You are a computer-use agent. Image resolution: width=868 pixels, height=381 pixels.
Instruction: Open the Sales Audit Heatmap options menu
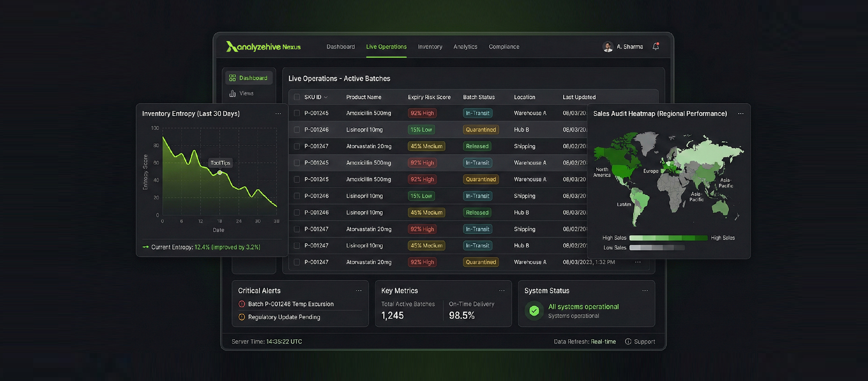tap(741, 114)
